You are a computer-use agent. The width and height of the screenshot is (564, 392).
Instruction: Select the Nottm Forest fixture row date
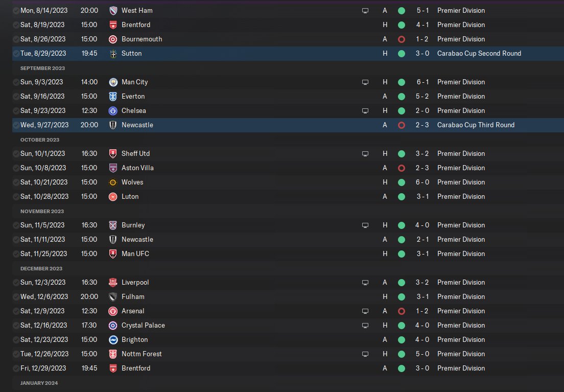(x=44, y=354)
